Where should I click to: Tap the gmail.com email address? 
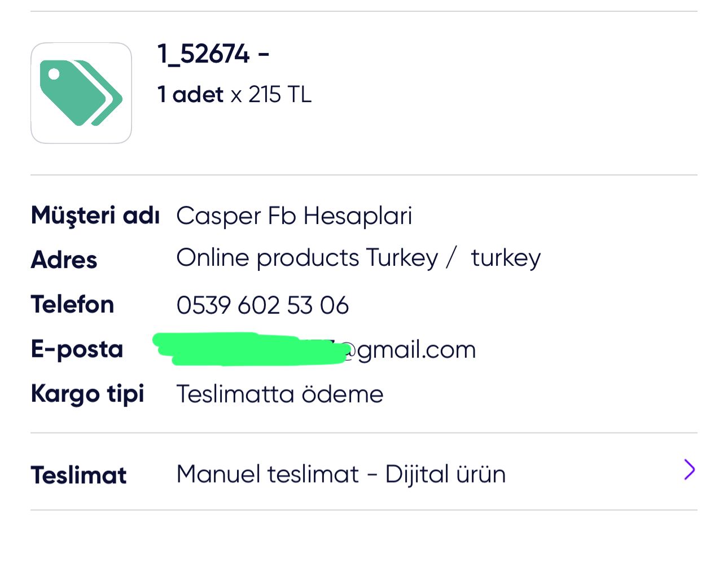(x=315, y=349)
